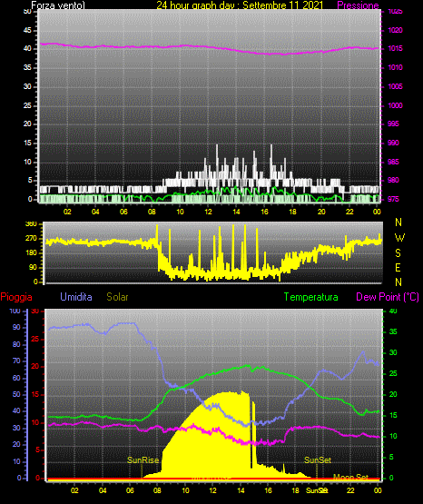The width and height of the screenshot is (423, 504).
Task: Click the compass letter W
Action: click(x=399, y=238)
